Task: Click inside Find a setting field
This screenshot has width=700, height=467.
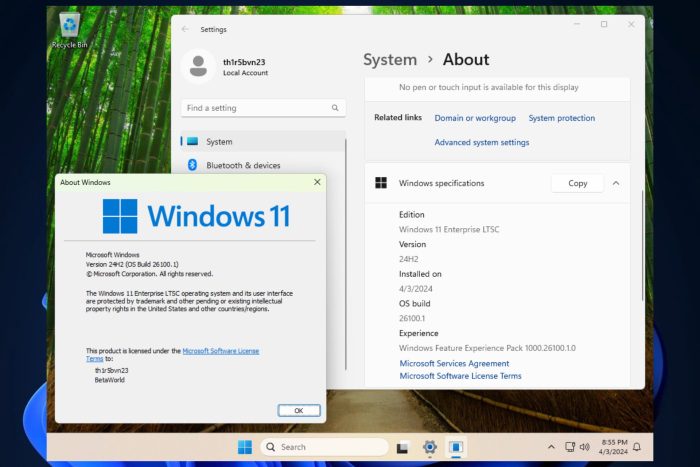Action: tap(263, 108)
